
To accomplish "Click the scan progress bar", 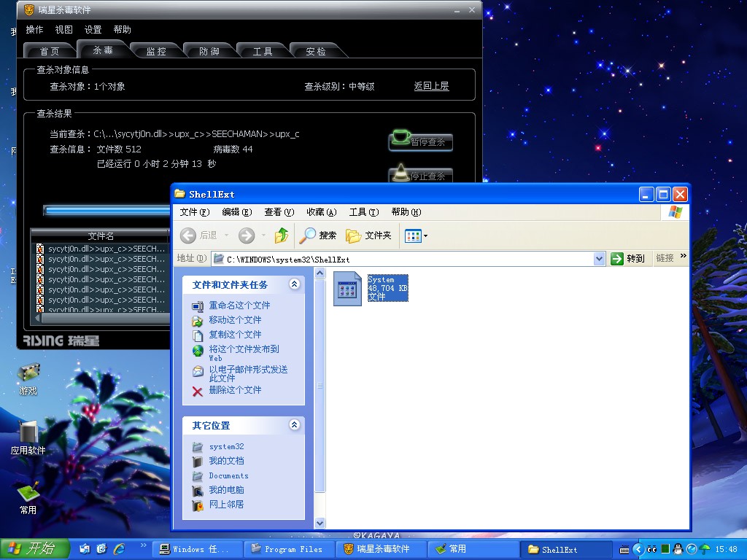I will click(106, 211).
